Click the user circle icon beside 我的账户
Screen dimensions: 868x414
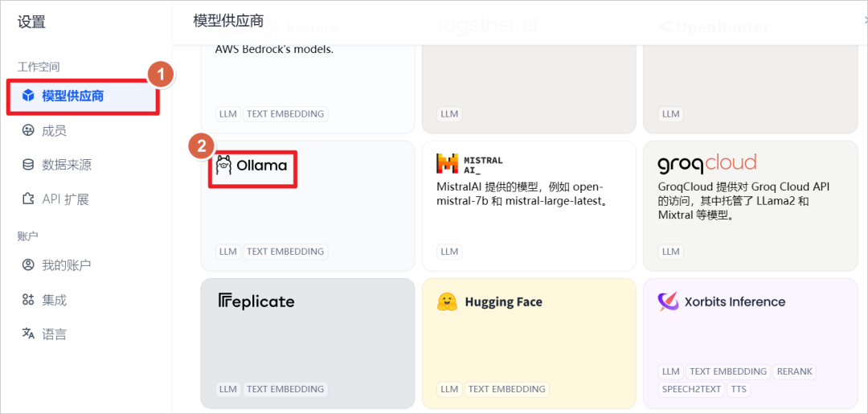point(27,265)
